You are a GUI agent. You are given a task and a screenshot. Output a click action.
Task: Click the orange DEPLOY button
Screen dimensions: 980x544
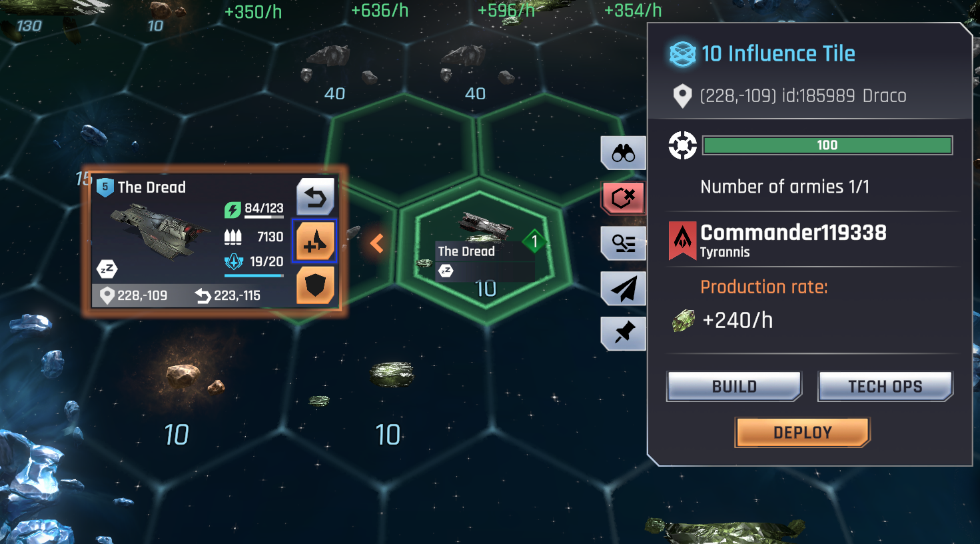(802, 433)
